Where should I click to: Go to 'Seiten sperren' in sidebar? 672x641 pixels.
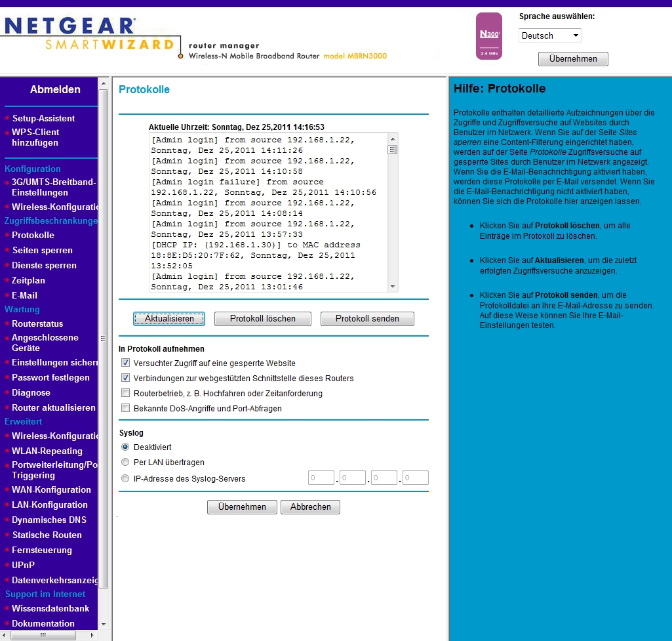pyautogui.click(x=42, y=250)
